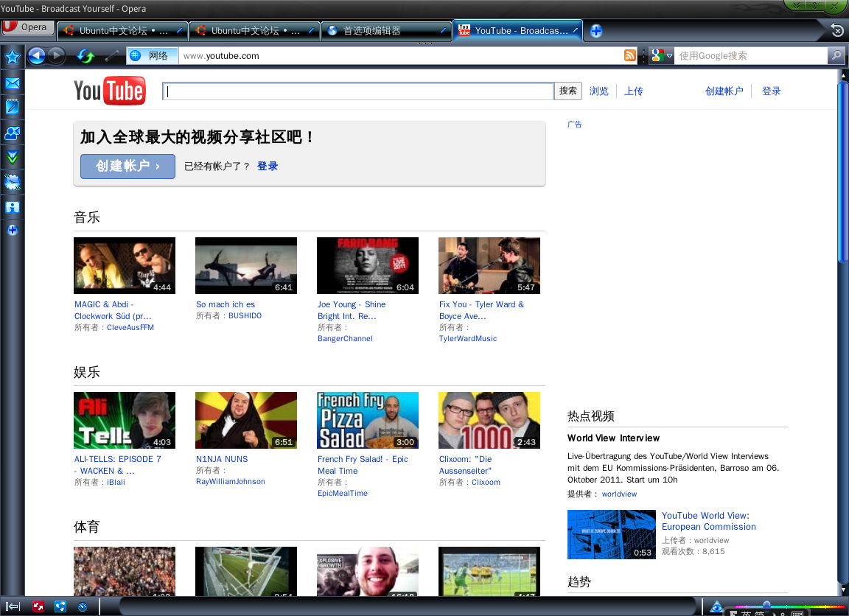The height and width of the screenshot is (616, 849).
Task: Open the Mail panel envelope icon
Action: coord(12,83)
